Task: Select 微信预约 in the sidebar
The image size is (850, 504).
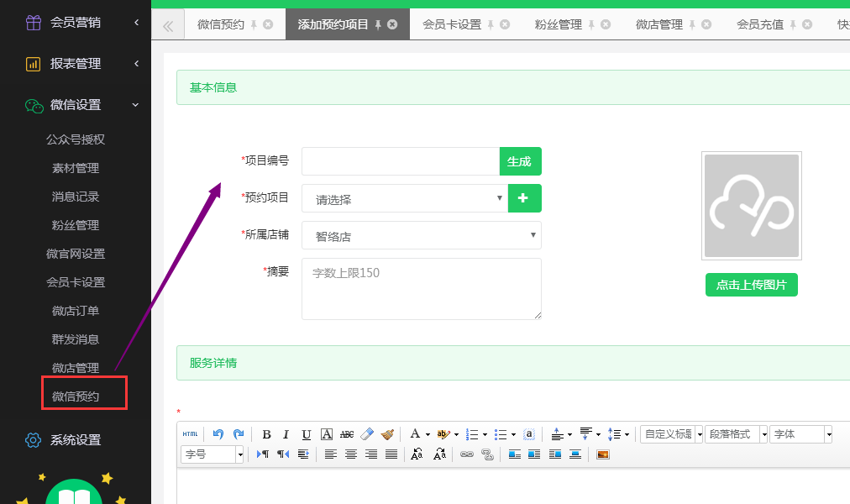Action: click(76, 396)
